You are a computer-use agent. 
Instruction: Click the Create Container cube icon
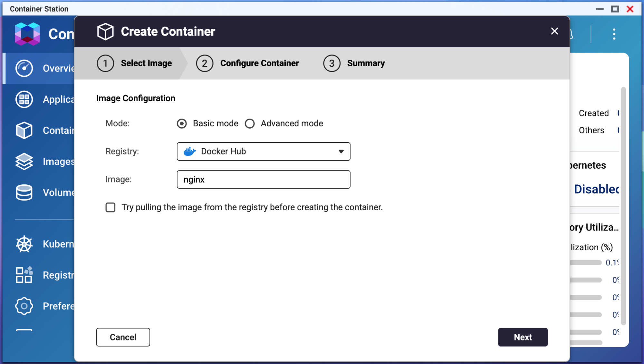click(x=105, y=31)
